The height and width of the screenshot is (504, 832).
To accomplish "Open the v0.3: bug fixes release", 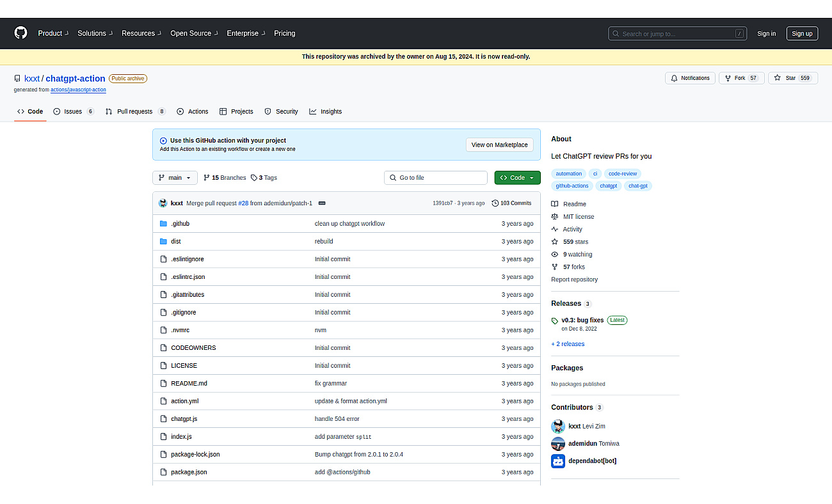I will [582, 320].
